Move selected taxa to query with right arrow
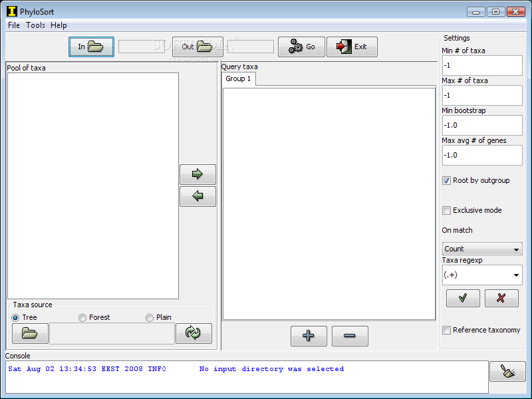 pos(198,174)
